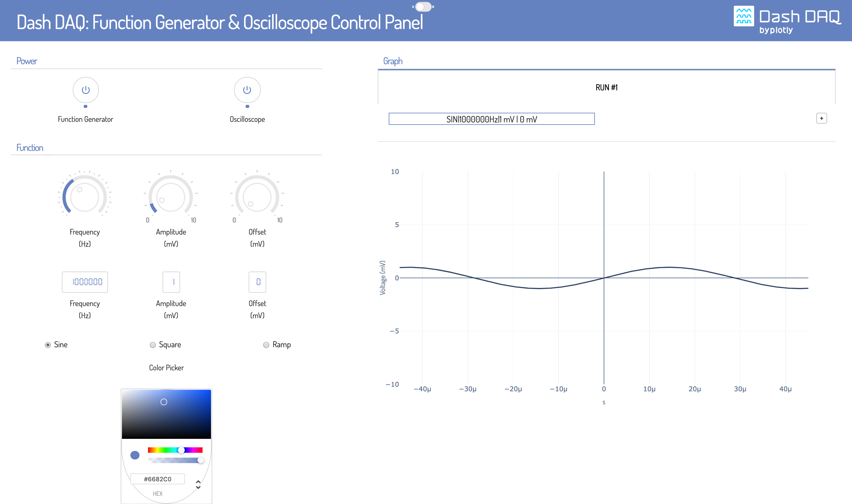Click the RUN #1 graph title
Viewport: 852px width, 504px height.
click(606, 88)
